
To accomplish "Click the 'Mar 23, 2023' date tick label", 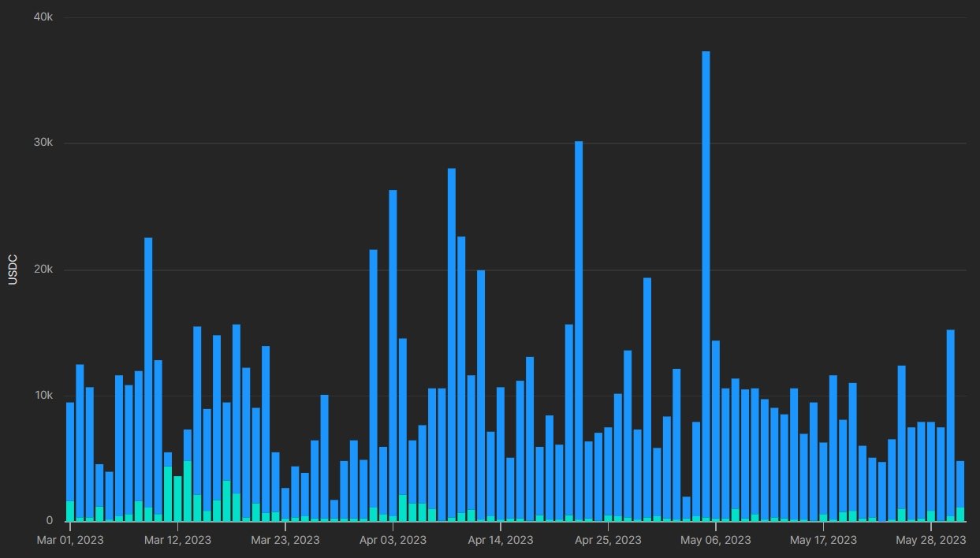I will pyautogui.click(x=286, y=540).
